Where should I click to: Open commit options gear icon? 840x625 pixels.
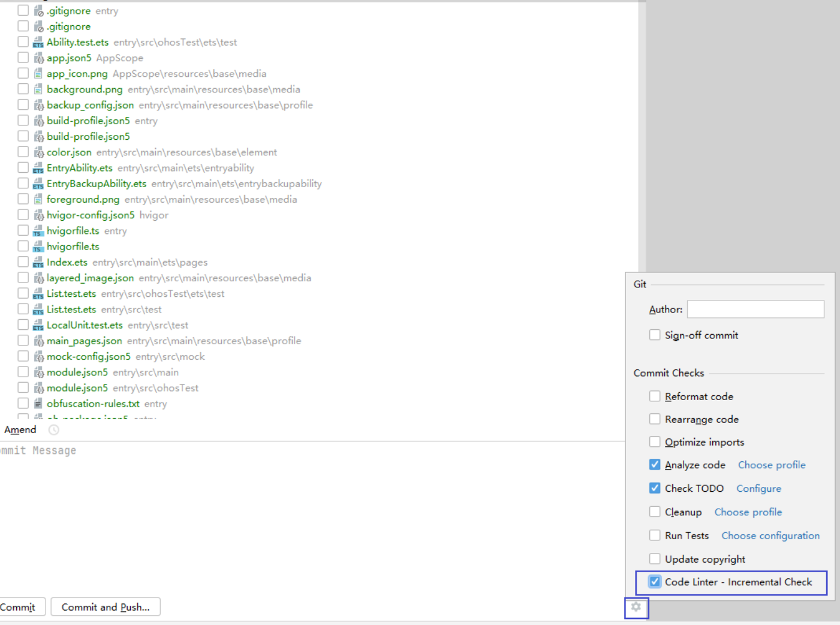[x=636, y=607]
